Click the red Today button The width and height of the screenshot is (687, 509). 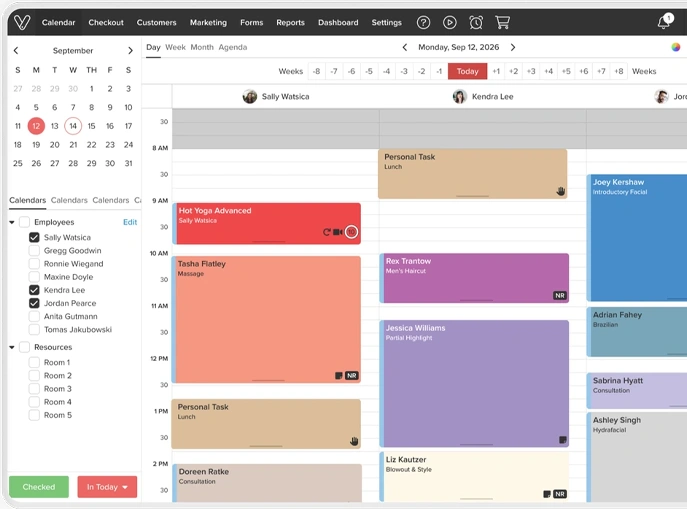(467, 71)
